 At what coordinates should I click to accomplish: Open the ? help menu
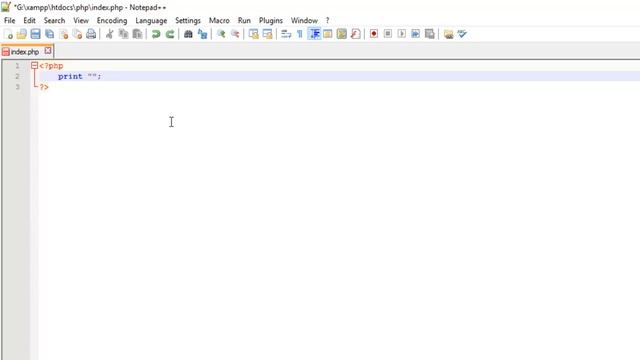click(x=327, y=20)
